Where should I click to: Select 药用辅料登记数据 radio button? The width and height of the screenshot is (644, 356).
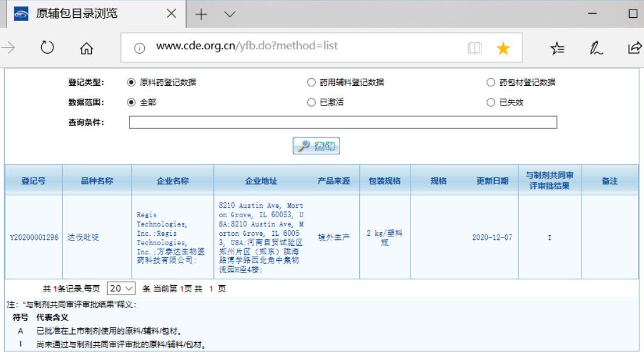click(311, 83)
